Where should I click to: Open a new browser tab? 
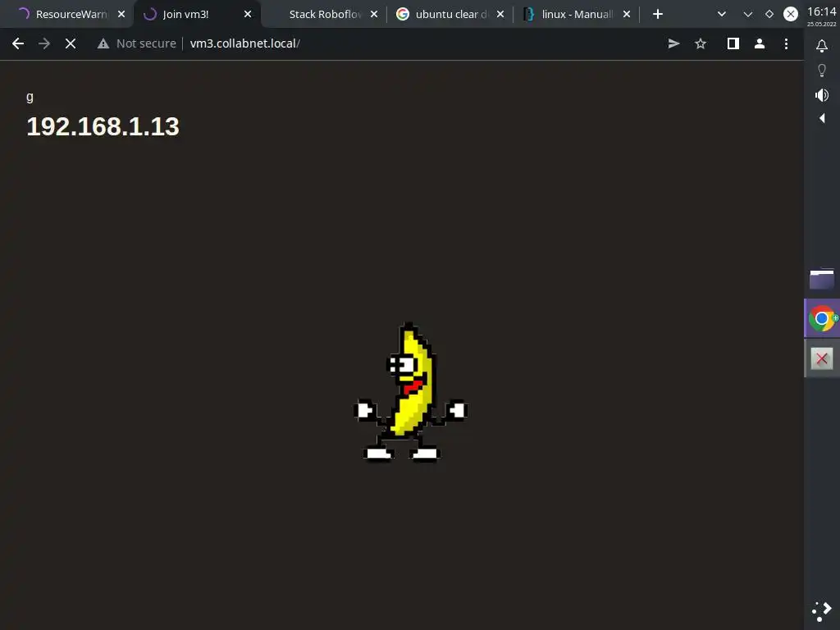[658, 14]
